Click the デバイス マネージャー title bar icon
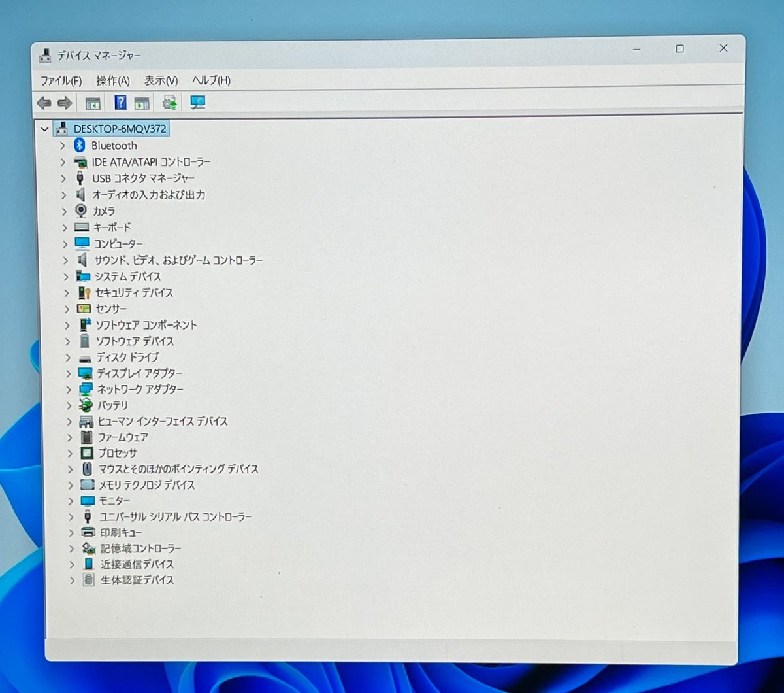The width and height of the screenshot is (784, 693). click(45, 56)
